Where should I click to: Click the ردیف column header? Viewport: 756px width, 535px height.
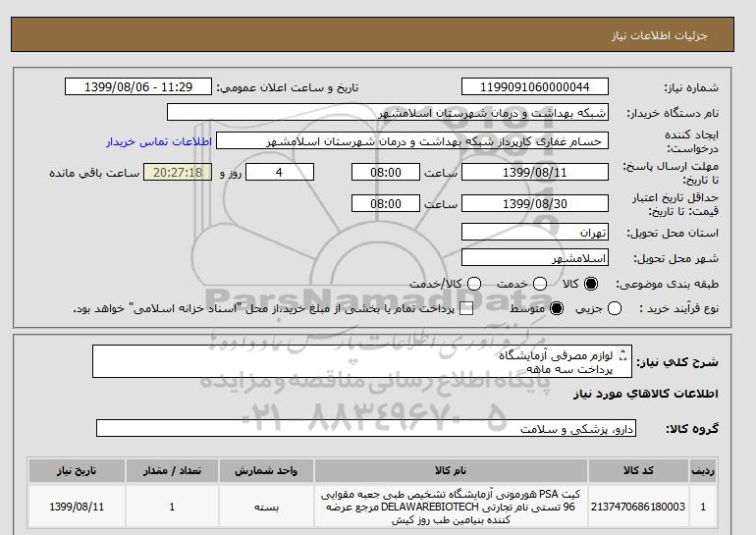click(703, 470)
